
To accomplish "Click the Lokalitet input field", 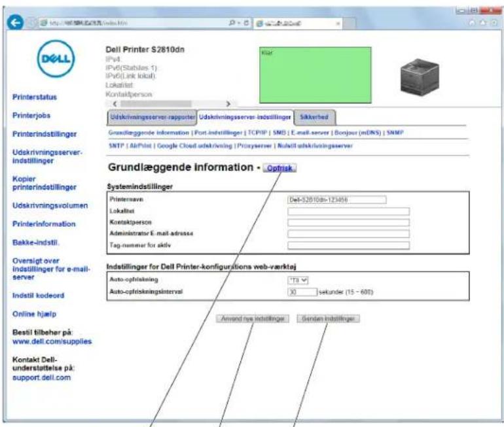I will click(348, 211).
